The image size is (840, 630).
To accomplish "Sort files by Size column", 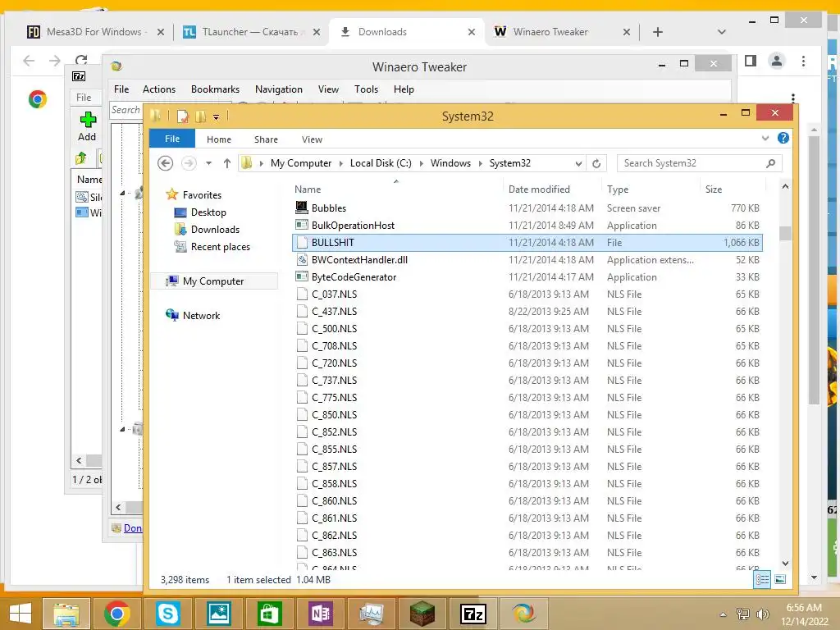I will click(713, 189).
